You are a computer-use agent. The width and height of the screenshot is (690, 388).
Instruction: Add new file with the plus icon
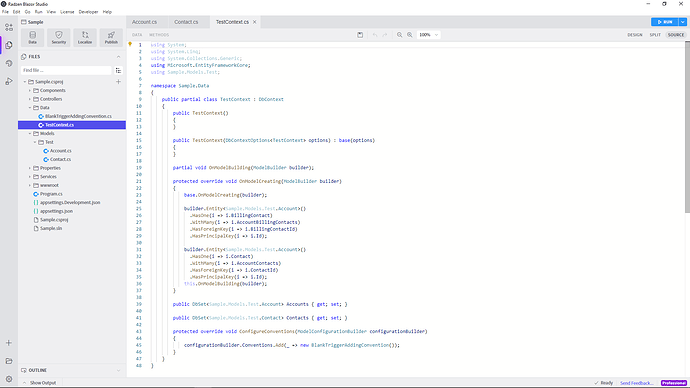(x=118, y=82)
